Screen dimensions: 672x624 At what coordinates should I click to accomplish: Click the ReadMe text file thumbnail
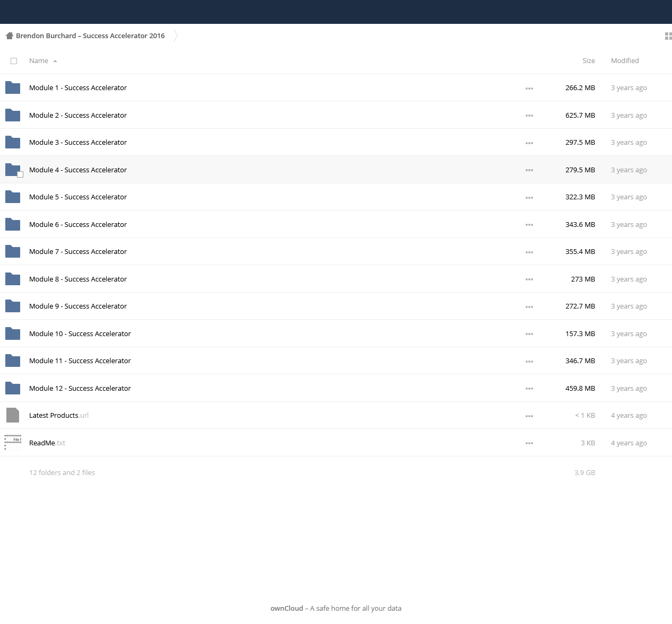(x=13, y=443)
